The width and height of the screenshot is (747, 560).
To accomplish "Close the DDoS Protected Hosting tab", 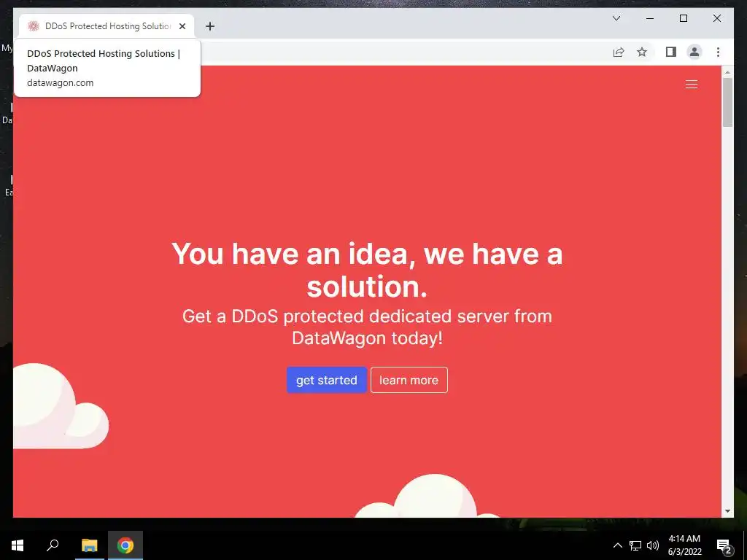I will pyautogui.click(x=182, y=26).
